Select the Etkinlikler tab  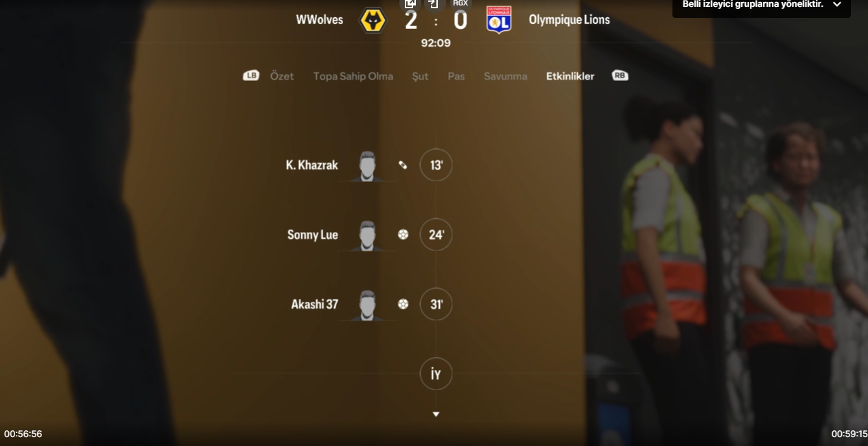pos(570,76)
